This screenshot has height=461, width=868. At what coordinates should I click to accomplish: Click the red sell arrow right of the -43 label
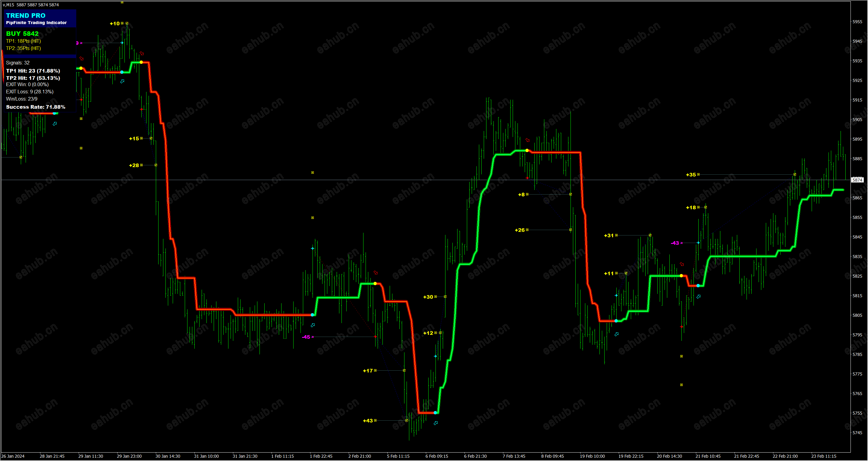tap(682, 264)
